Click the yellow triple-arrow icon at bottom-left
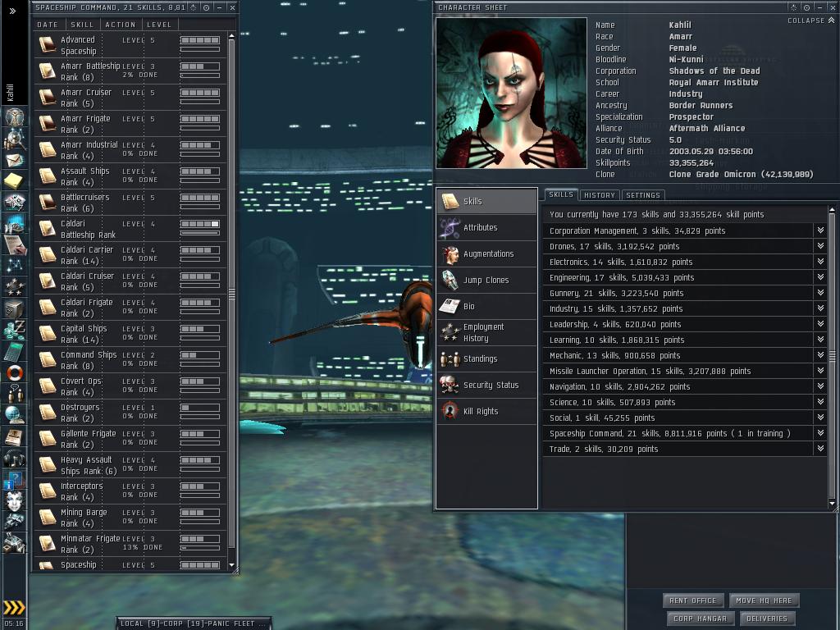The width and height of the screenshot is (840, 630). click(x=14, y=607)
